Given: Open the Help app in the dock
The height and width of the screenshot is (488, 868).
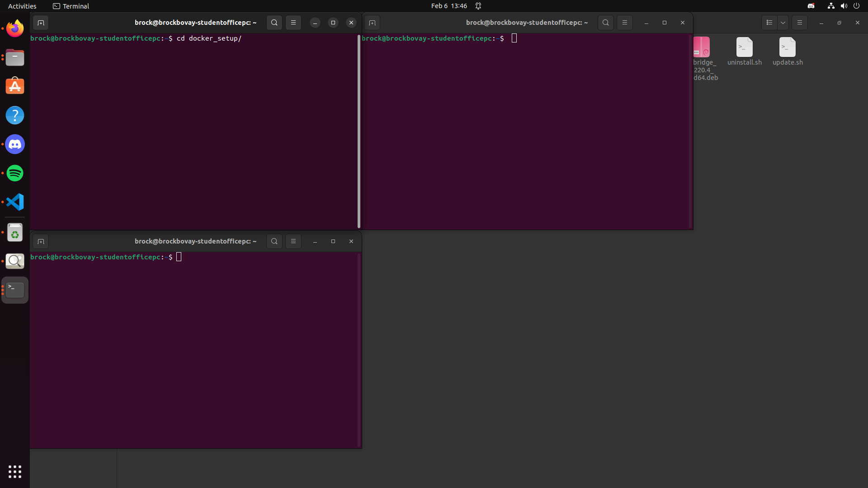Looking at the screenshot, I should tap(15, 115).
